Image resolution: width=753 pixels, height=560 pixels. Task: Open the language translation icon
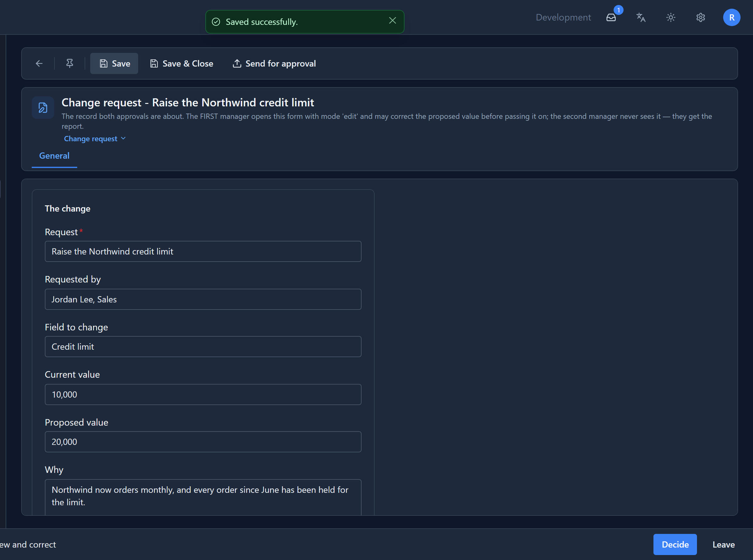(x=641, y=17)
